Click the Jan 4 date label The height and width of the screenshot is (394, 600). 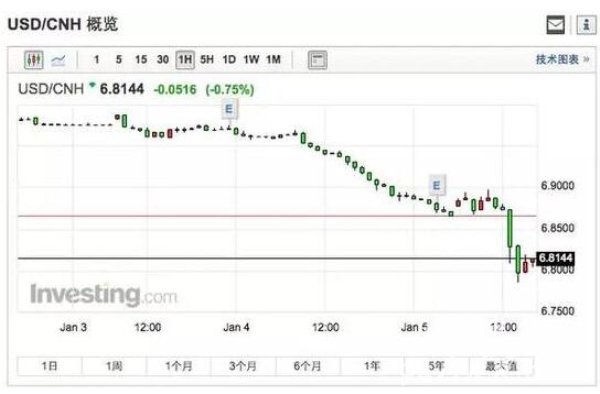pyautogui.click(x=236, y=327)
